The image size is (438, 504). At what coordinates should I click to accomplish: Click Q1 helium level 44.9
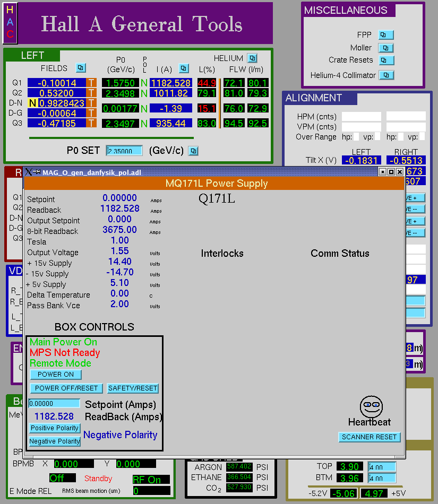[x=207, y=83]
